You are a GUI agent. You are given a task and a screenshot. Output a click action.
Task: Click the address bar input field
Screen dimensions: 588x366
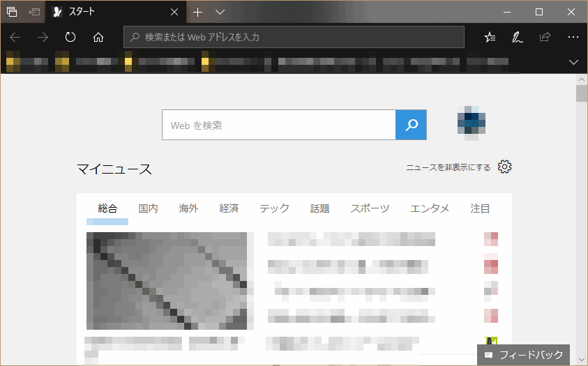[300, 37]
